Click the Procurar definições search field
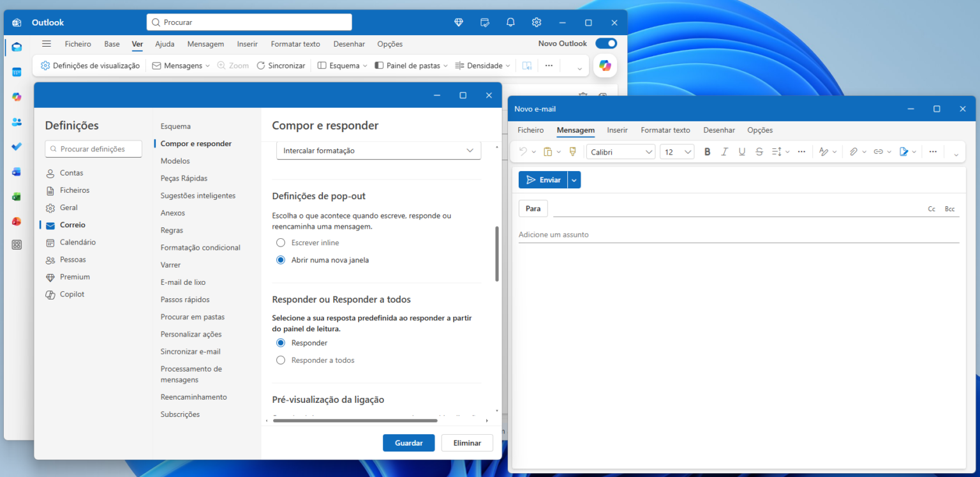 94,149
